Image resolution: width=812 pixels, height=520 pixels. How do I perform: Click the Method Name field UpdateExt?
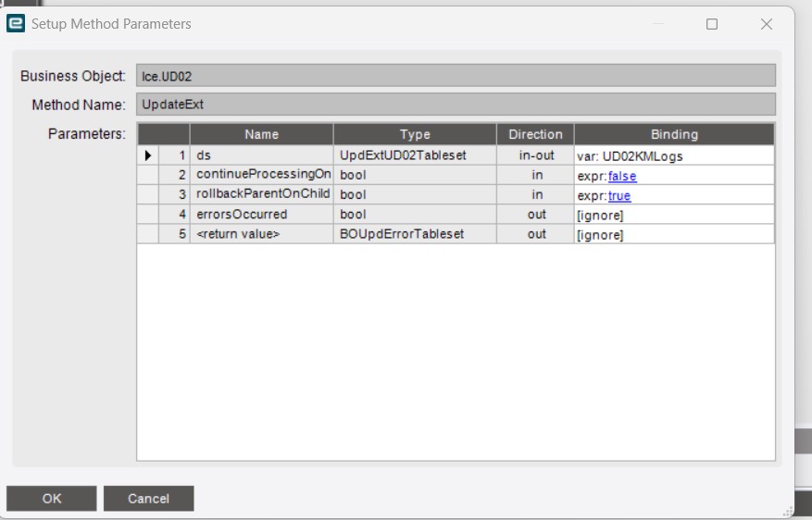point(456,104)
